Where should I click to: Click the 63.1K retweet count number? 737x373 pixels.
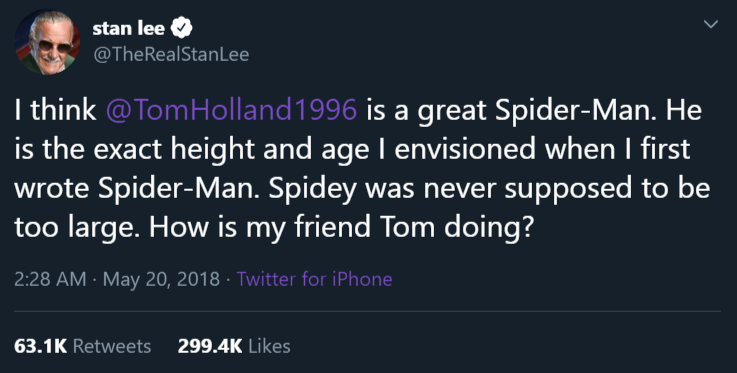(41, 346)
